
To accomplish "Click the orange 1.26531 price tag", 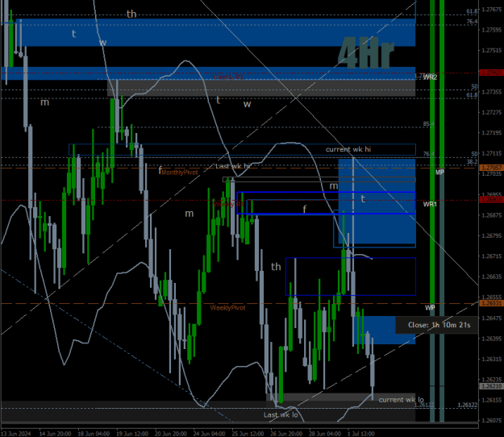I will point(491,303).
